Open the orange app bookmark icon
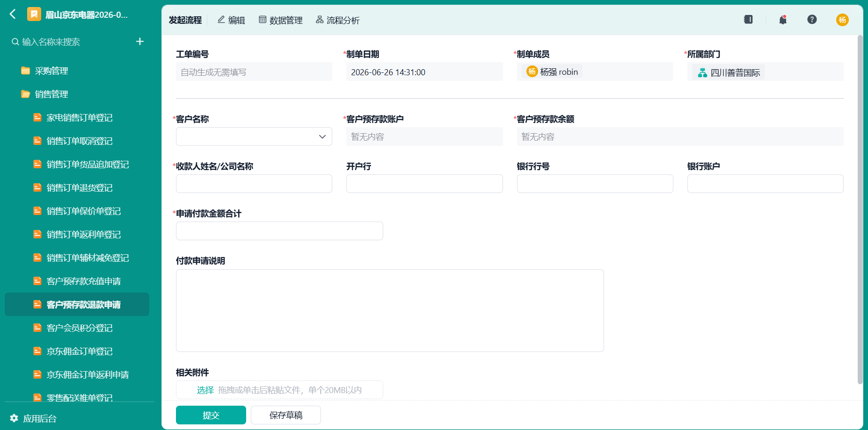This screenshot has width=868, height=430. pyautogui.click(x=34, y=14)
